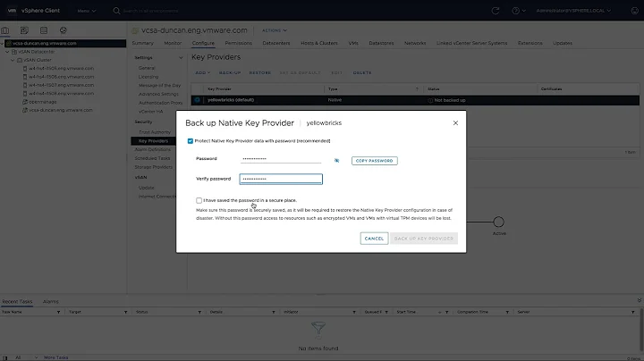Select the openmanage VM in the tree
The image size is (644, 361).
[42, 102]
